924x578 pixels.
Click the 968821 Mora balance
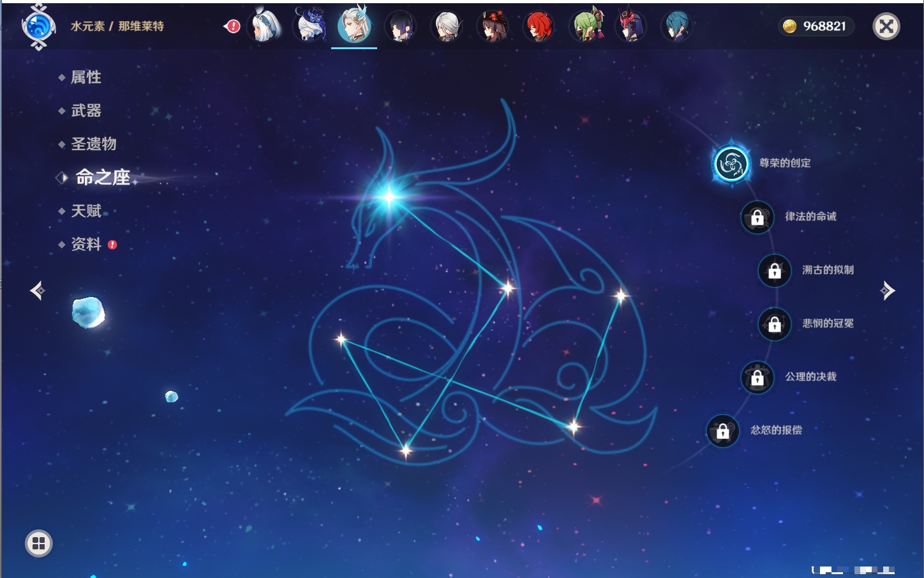coord(824,26)
